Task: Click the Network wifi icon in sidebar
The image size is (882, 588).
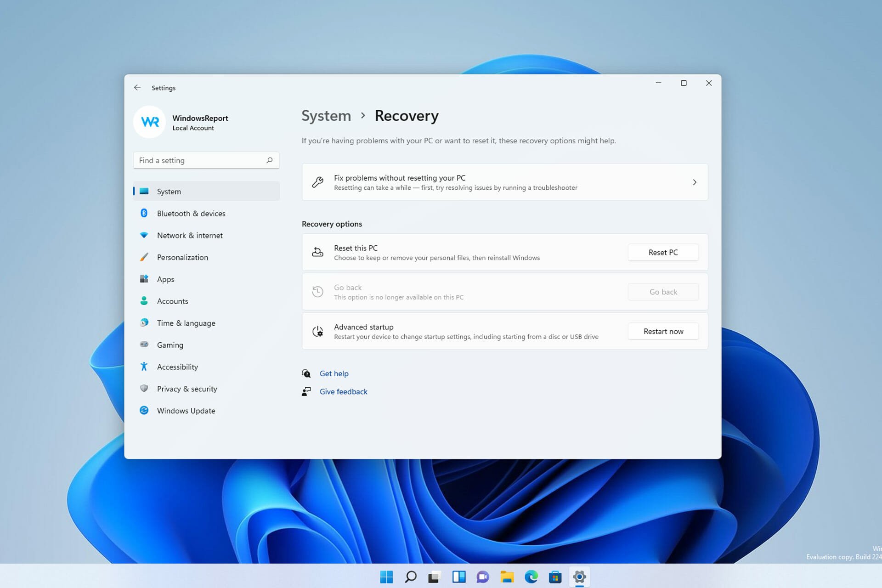Action: pos(144,235)
